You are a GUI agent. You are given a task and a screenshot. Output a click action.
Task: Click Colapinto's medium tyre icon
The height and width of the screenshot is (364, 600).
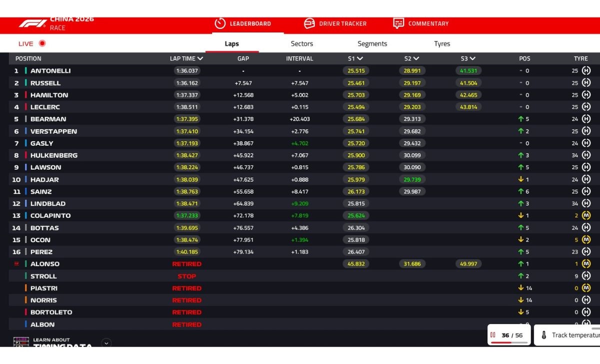[586, 216]
